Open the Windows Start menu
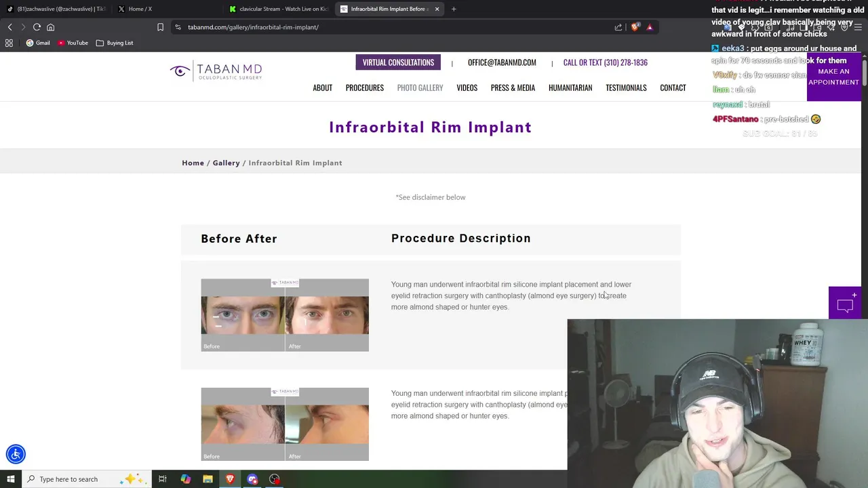This screenshot has width=868, height=488. coord(10,479)
